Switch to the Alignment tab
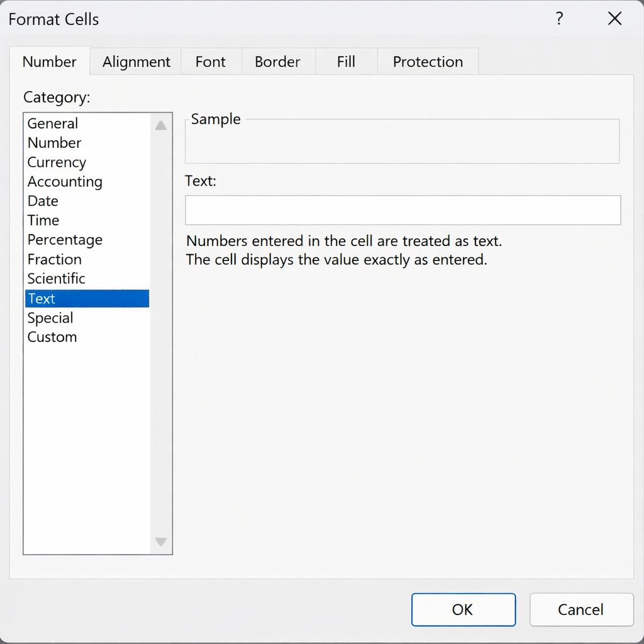Screen dimensions: 644x644 pos(136,62)
